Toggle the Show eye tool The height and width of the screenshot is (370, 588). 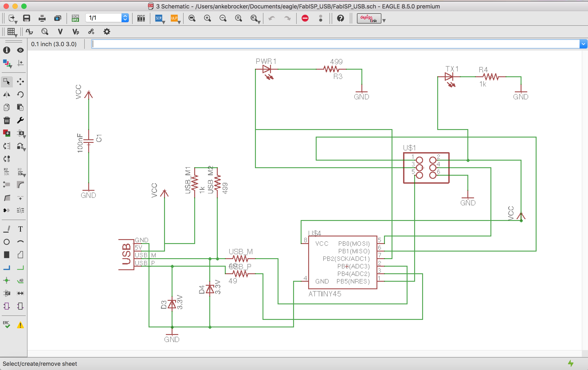point(20,50)
